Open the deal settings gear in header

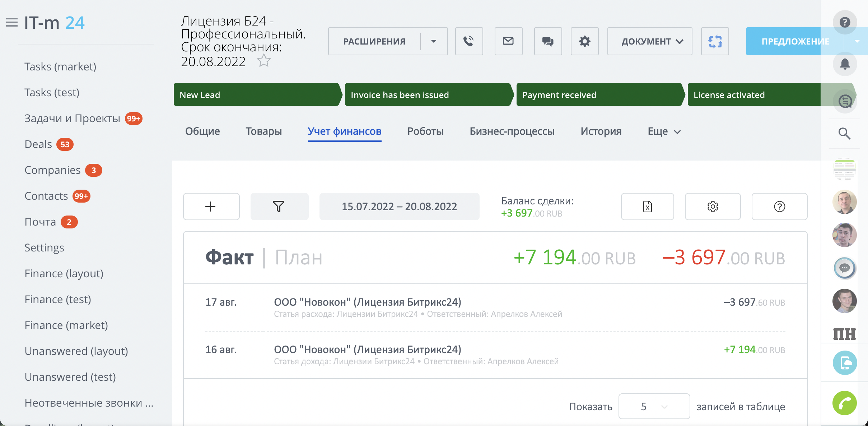click(x=584, y=41)
